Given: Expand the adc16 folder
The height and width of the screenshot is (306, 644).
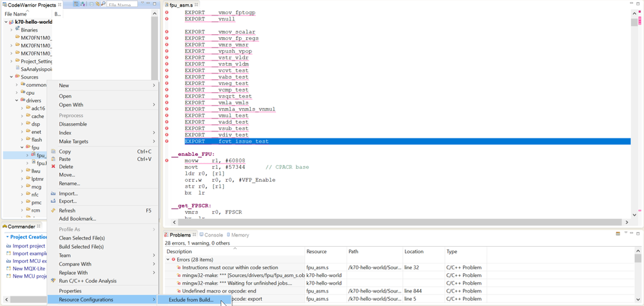Looking at the screenshot, I should click(x=22, y=109).
